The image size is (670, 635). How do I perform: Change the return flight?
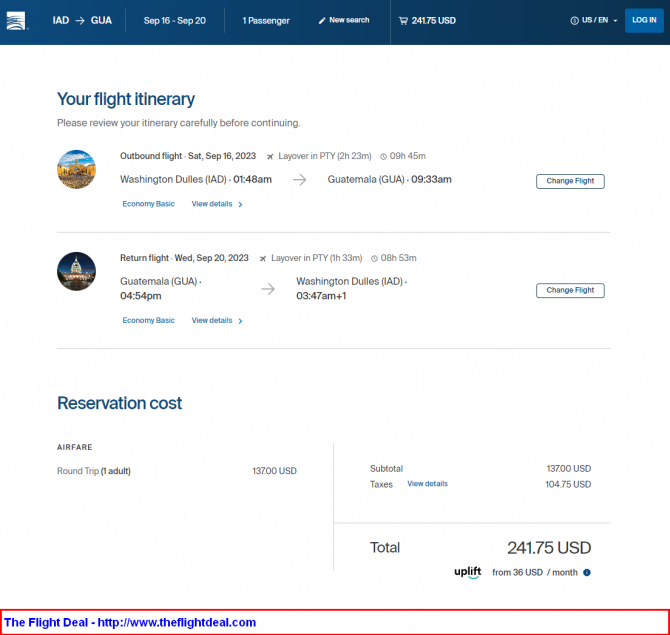coord(570,291)
